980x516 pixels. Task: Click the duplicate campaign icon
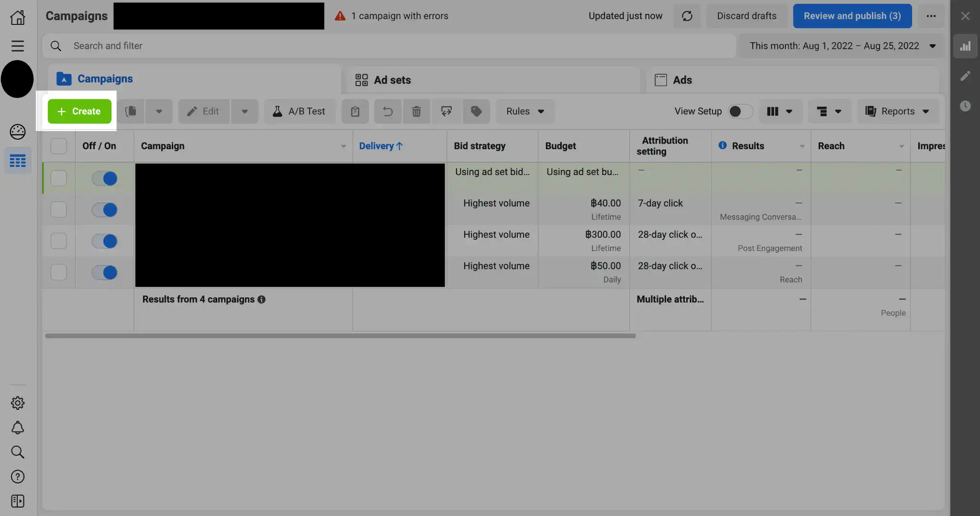click(131, 111)
